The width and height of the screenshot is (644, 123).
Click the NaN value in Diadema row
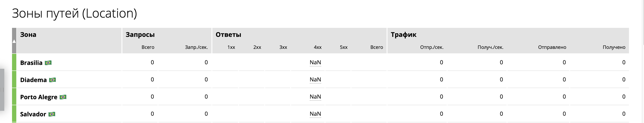[x=315, y=79]
